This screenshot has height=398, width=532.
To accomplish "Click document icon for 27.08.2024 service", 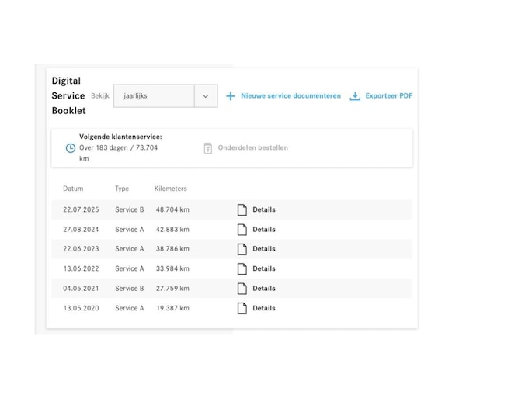I will click(242, 230).
